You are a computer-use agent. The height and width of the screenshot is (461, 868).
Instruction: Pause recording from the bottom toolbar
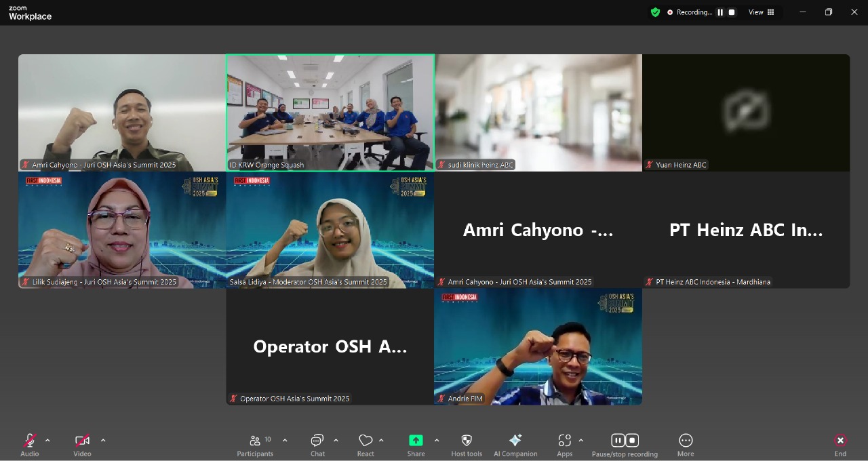[x=618, y=441]
